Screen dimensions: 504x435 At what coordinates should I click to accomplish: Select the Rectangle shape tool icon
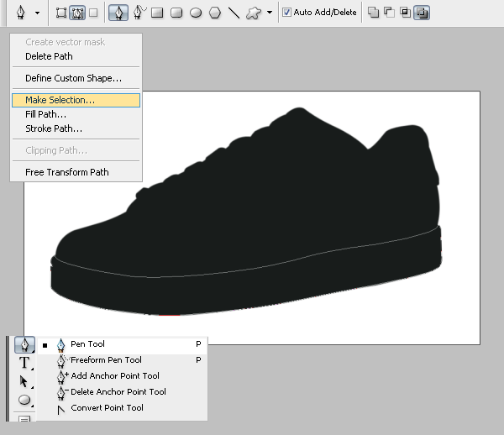click(x=157, y=13)
